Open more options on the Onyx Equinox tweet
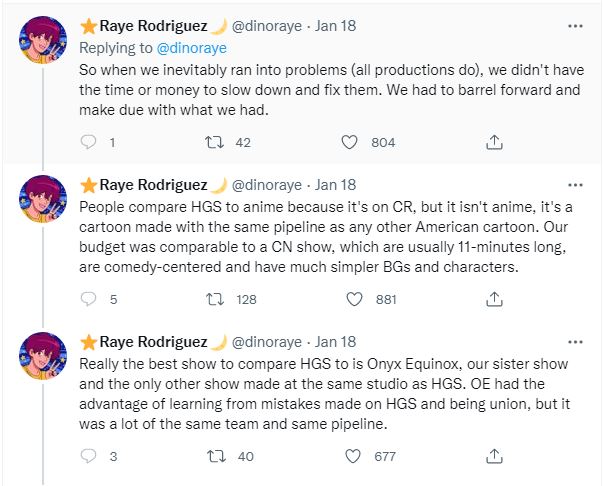604x486 pixels. point(574,342)
